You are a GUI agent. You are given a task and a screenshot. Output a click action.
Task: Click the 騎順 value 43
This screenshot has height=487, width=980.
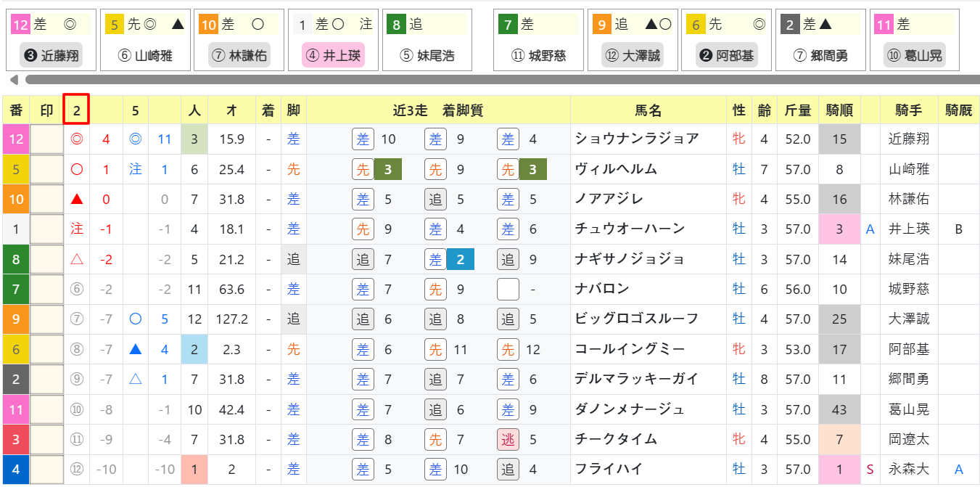pos(839,409)
